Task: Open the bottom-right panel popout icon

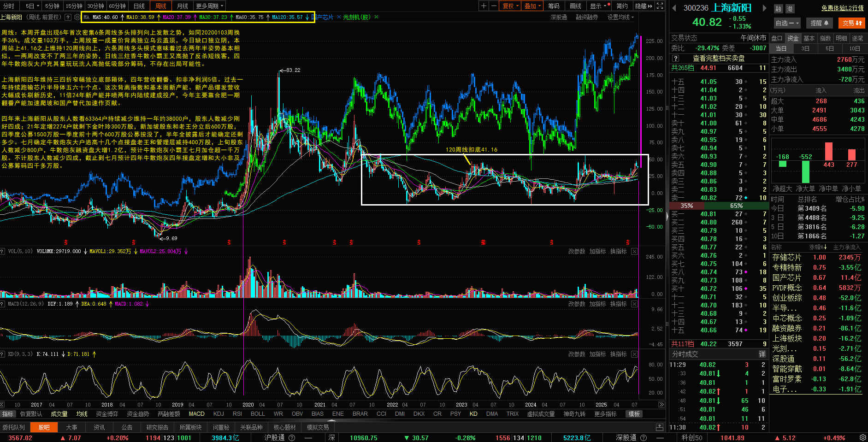Action: [x=660, y=427]
